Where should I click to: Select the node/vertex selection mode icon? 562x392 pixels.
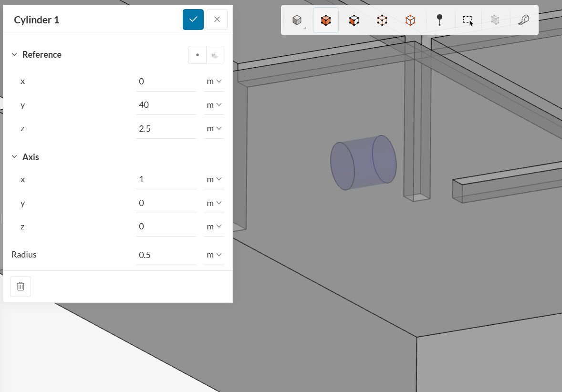pyautogui.click(x=382, y=20)
